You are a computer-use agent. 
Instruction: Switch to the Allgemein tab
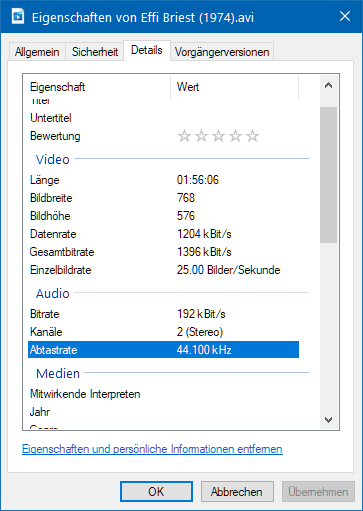tap(37, 52)
